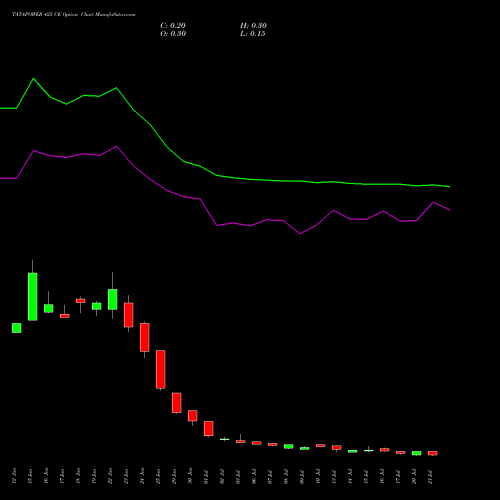Select the red candle for 01 Jul
Viewport: 500px width, 500px height.
click(x=209, y=428)
